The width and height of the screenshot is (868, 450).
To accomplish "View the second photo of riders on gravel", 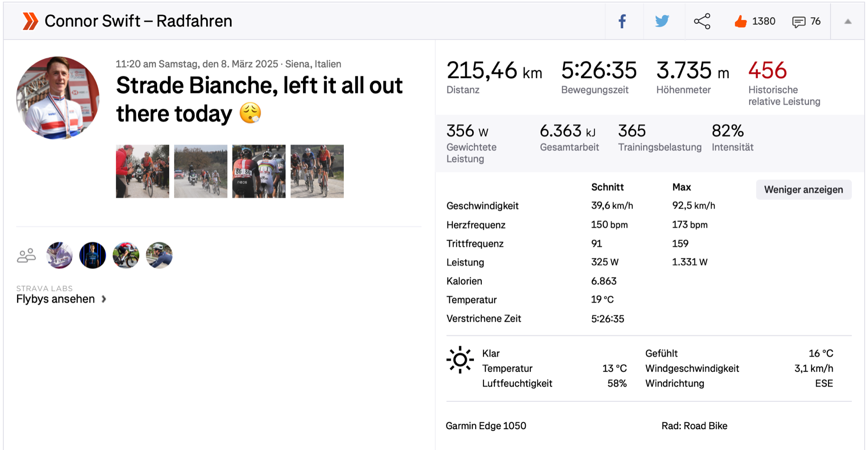I will 201,171.
